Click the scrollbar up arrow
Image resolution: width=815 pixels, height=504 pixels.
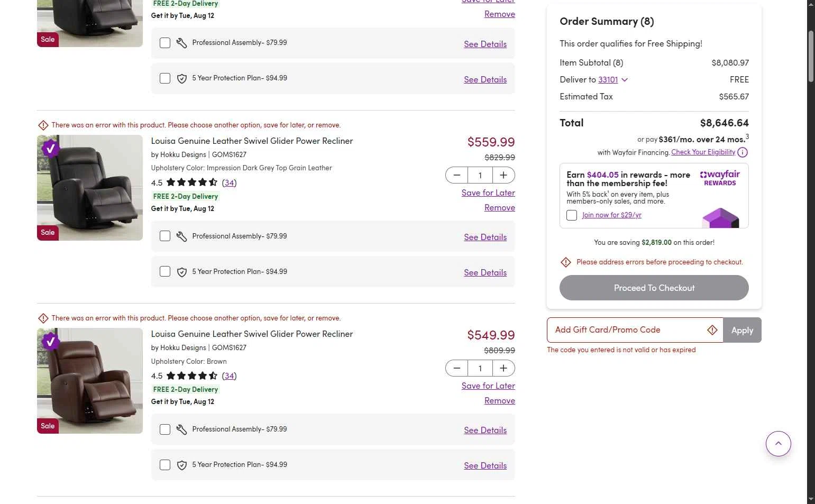coord(811,4)
